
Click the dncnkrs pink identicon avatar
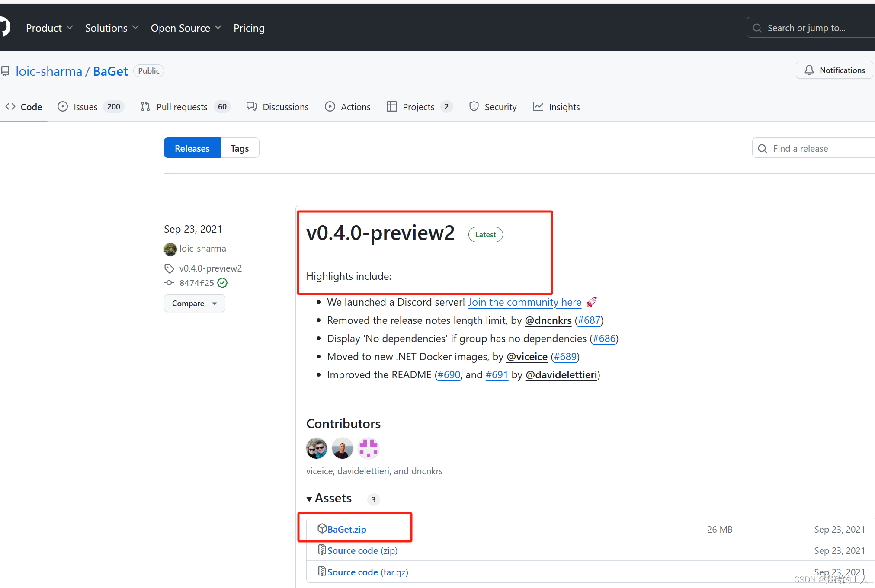click(x=369, y=448)
